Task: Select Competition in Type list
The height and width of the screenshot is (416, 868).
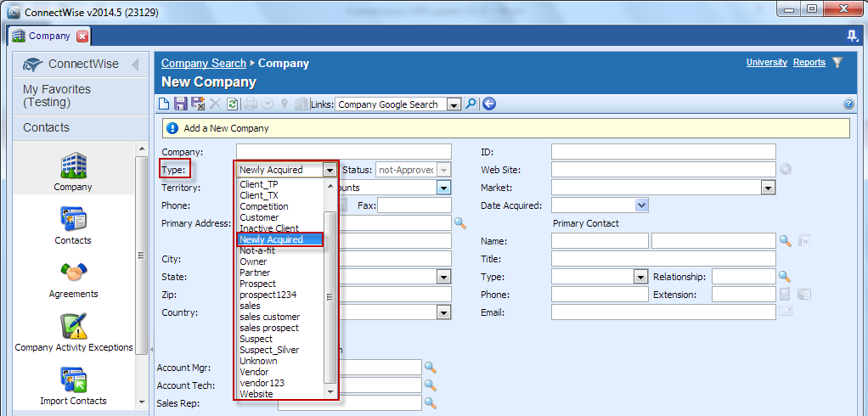Action: (x=264, y=206)
